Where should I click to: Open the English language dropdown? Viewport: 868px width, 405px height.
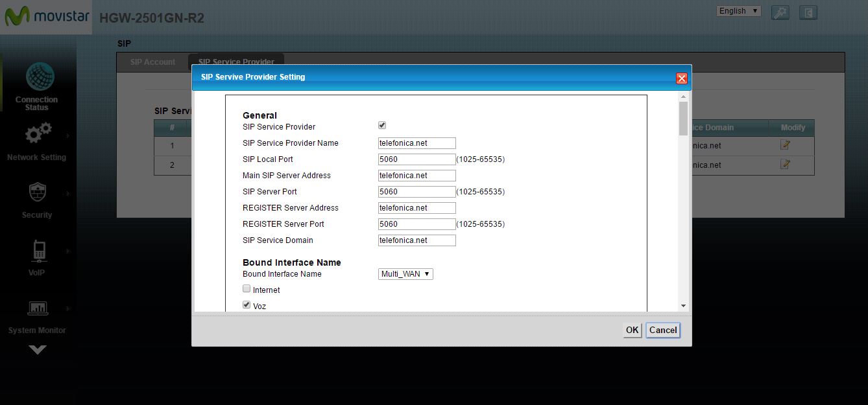pyautogui.click(x=738, y=11)
